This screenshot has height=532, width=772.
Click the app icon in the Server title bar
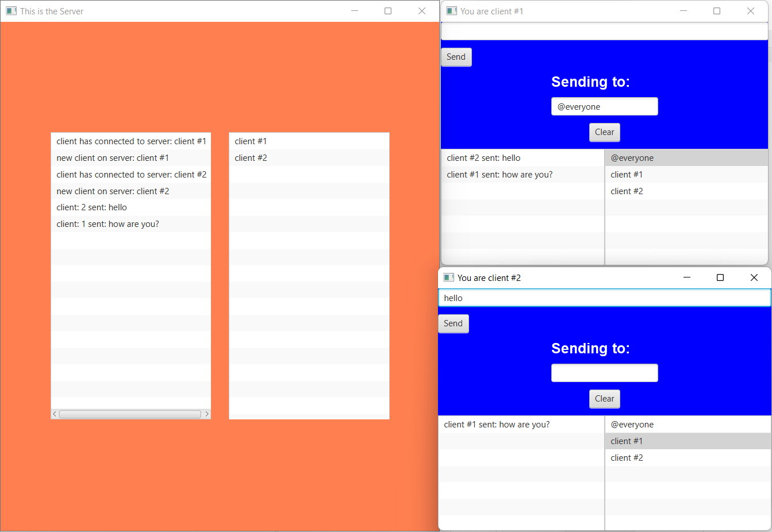pos(11,11)
